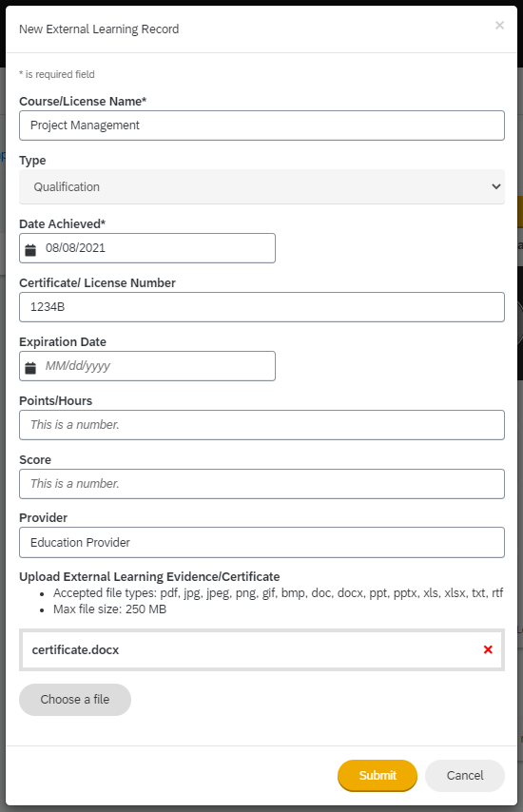Open the Date Achieved calendar icon
This screenshot has width=523, height=812.
pyautogui.click(x=30, y=250)
